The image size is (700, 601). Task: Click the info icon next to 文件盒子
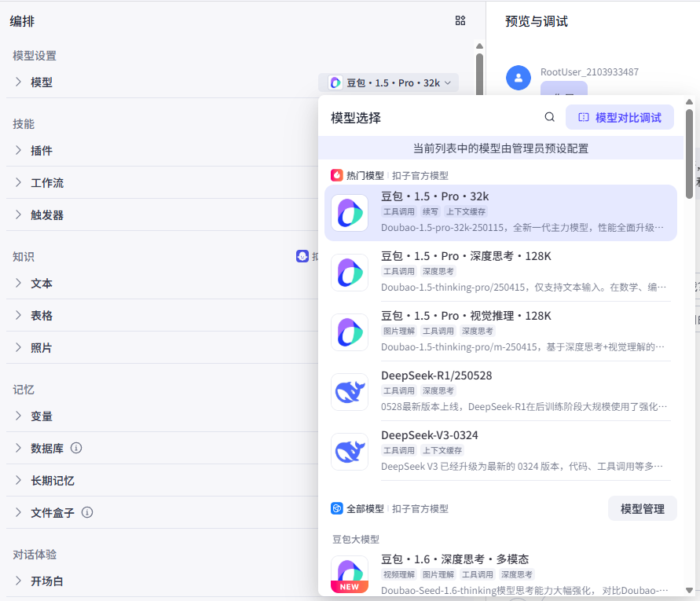(87, 512)
